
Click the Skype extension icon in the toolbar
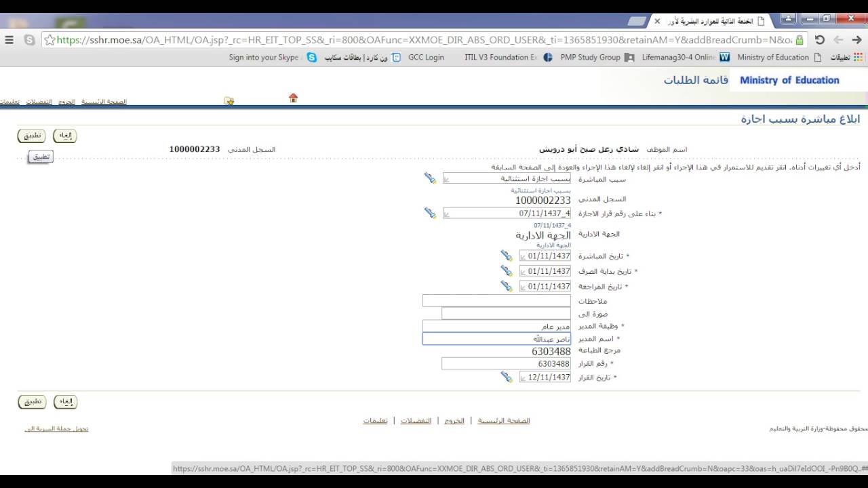29,40
